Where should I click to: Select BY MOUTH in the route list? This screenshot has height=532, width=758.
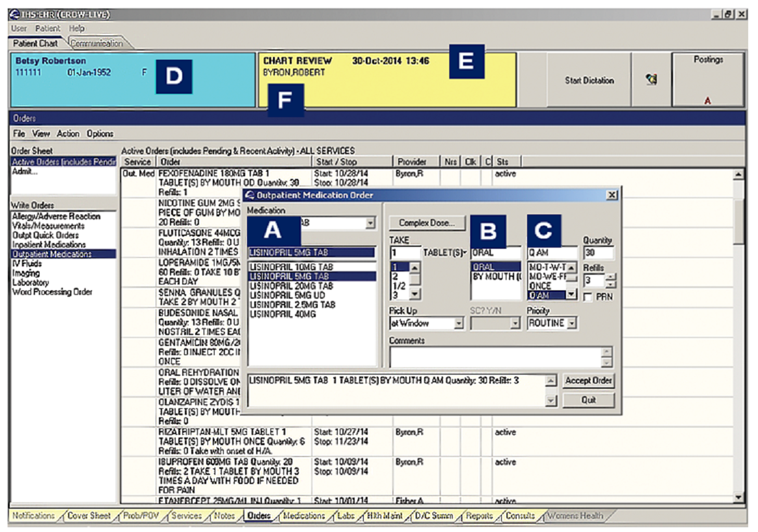tap(497, 277)
